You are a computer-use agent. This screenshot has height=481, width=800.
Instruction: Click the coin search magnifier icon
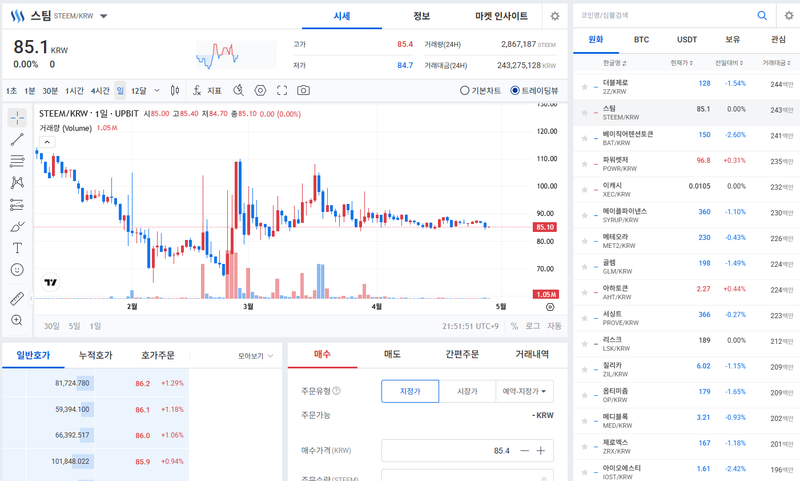pyautogui.click(x=762, y=16)
